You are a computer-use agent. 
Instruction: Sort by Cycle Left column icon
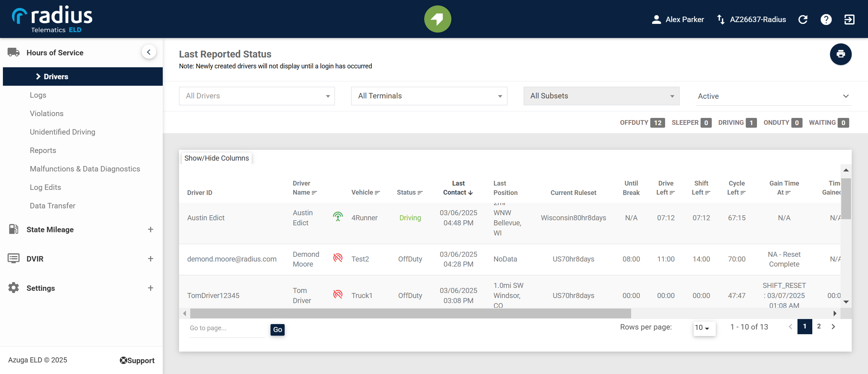click(743, 193)
